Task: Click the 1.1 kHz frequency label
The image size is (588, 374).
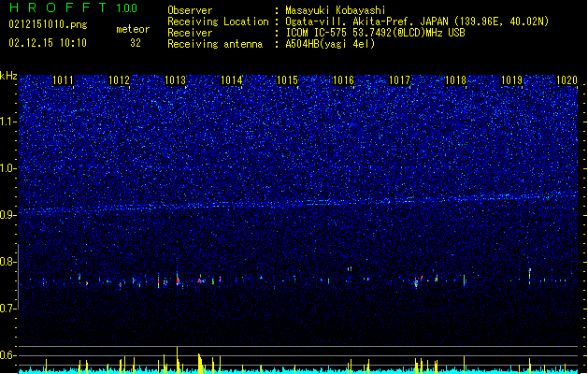Action: coord(8,122)
